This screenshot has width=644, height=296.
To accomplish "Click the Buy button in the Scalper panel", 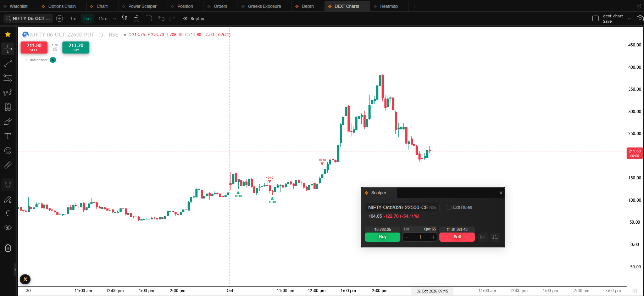I will 383,237.
